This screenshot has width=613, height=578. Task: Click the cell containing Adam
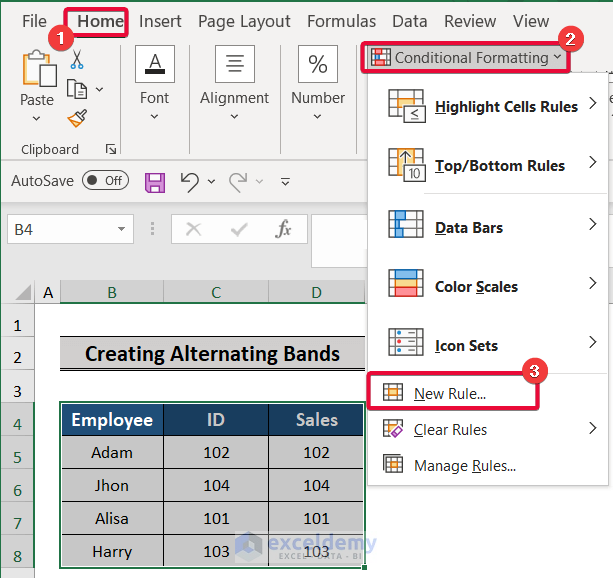[112, 452]
